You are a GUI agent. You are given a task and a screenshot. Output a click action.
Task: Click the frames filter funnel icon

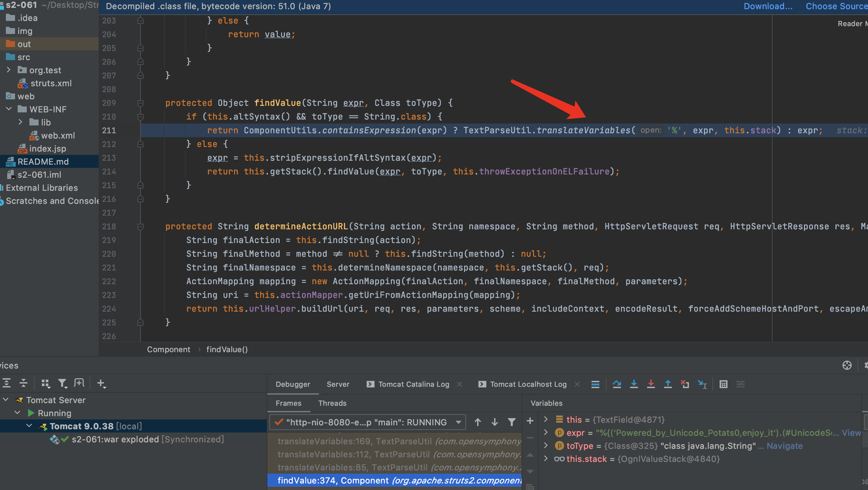512,422
